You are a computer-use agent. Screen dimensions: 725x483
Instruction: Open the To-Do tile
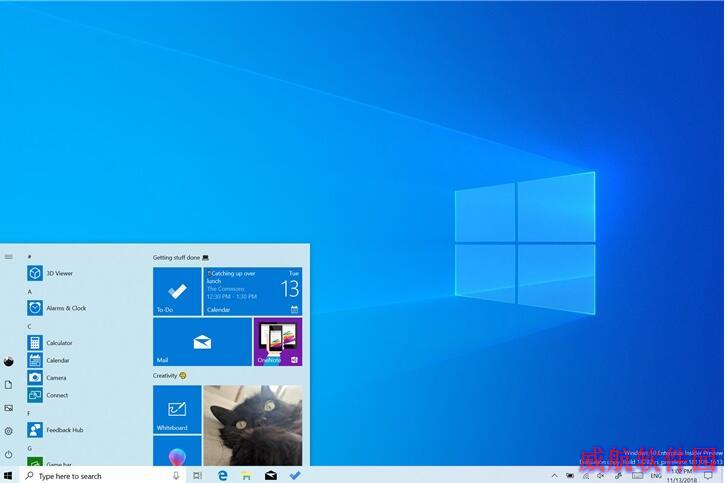pos(177,292)
